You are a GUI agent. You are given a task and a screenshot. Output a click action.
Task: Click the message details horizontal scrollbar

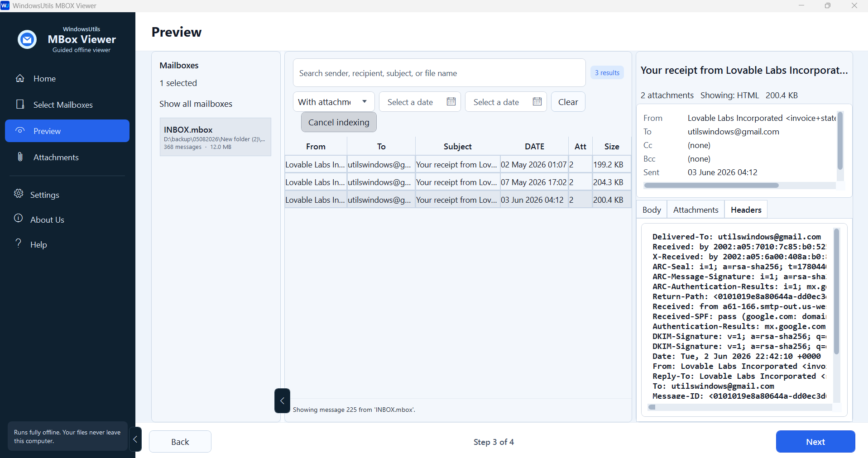click(711, 185)
